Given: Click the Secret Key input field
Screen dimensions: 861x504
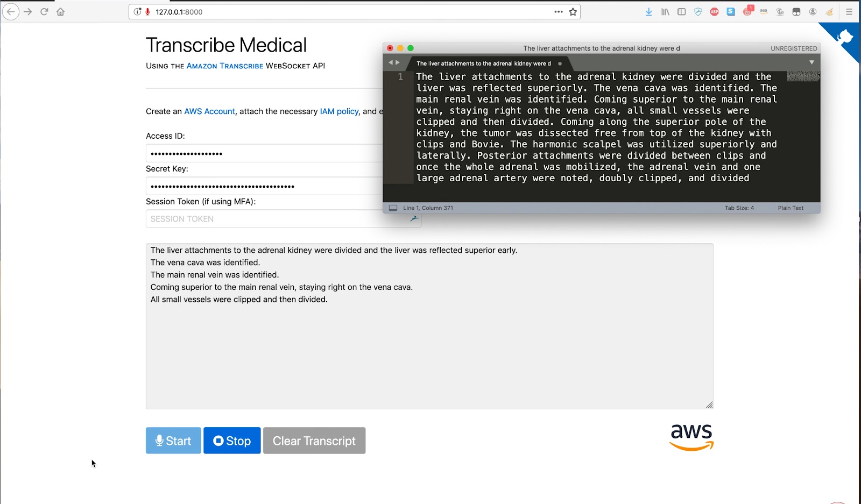Looking at the screenshot, I should point(264,186).
